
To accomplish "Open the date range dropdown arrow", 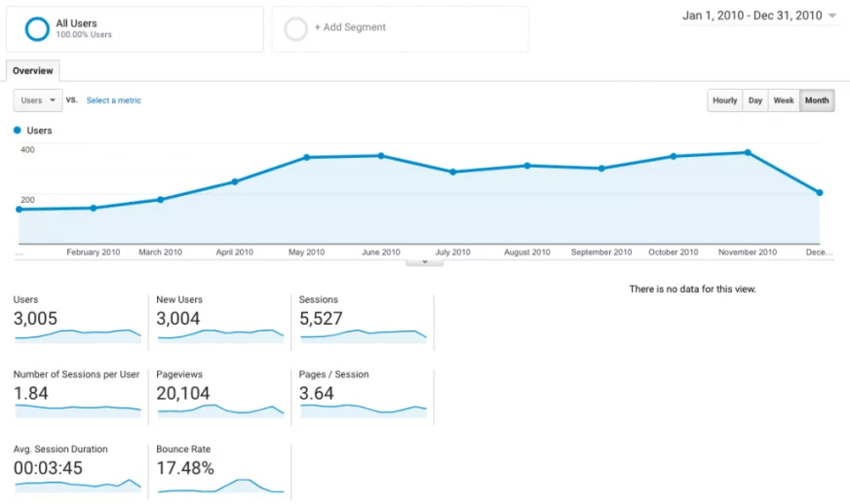I will coord(832,16).
